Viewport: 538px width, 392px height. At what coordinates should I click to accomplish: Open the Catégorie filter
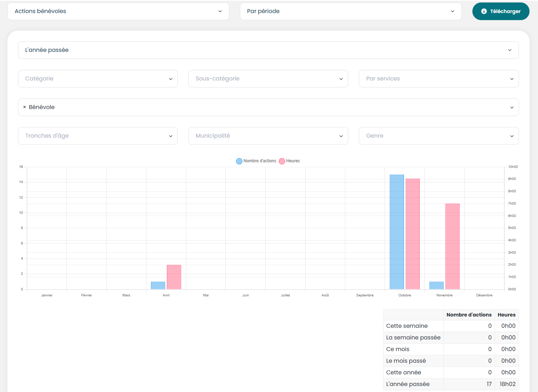click(98, 79)
